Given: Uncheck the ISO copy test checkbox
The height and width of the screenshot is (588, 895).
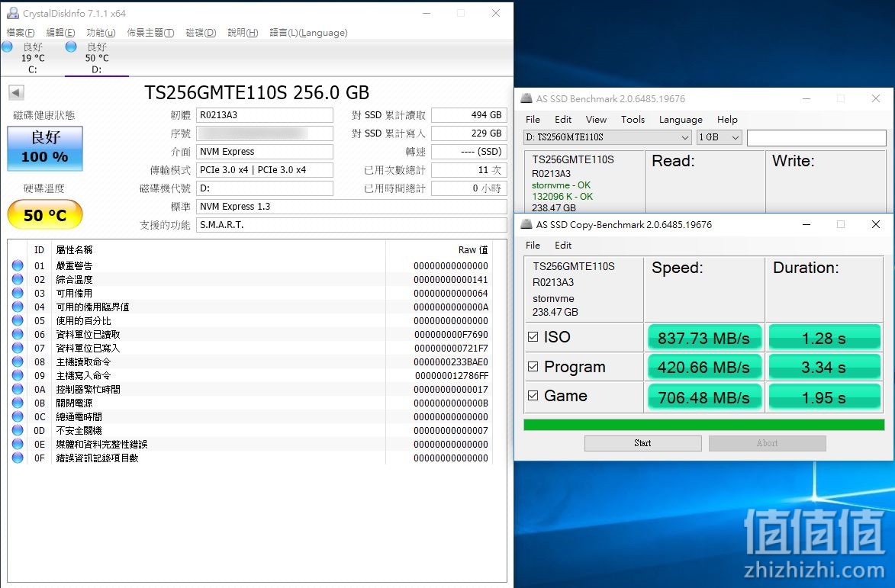Looking at the screenshot, I should coord(533,337).
